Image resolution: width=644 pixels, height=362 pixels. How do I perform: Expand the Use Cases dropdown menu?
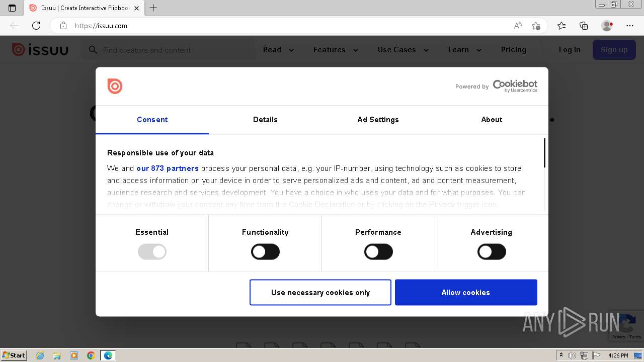click(x=403, y=50)
